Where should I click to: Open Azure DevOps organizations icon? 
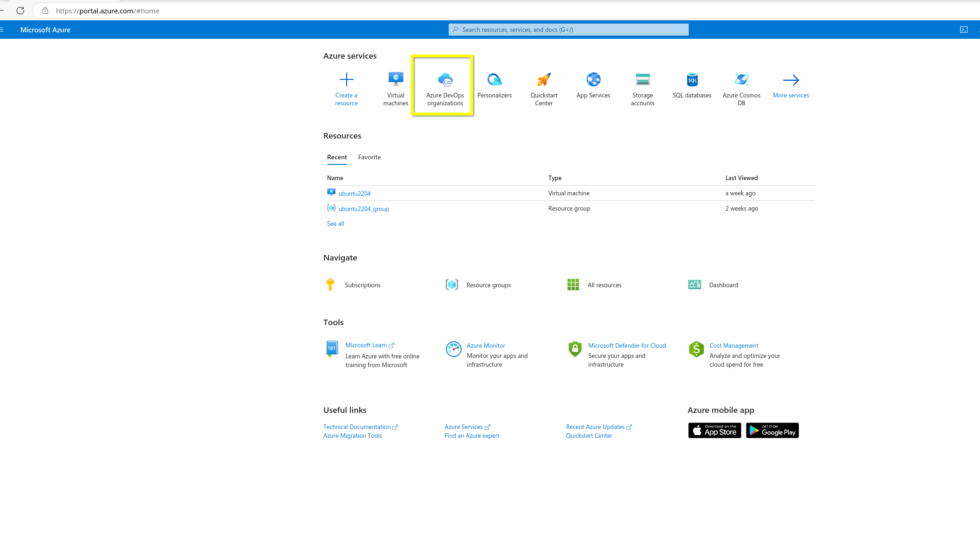[x=445, y=79]
